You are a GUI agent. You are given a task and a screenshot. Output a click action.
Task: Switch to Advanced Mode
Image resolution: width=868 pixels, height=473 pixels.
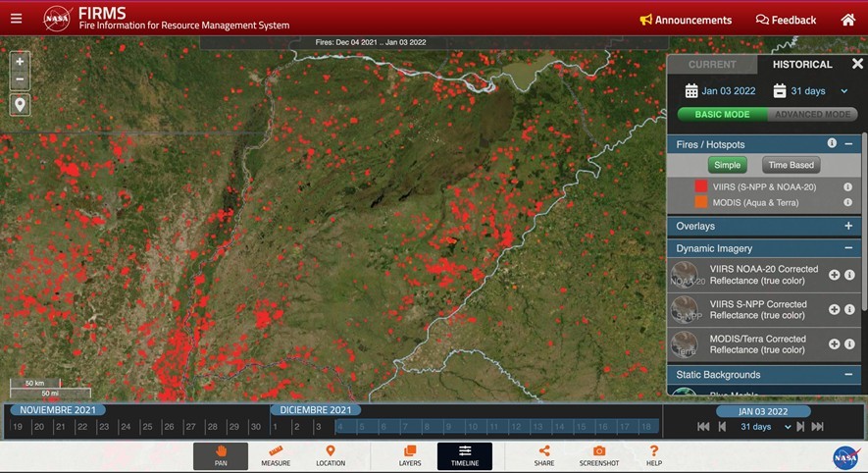pos(813,115)
